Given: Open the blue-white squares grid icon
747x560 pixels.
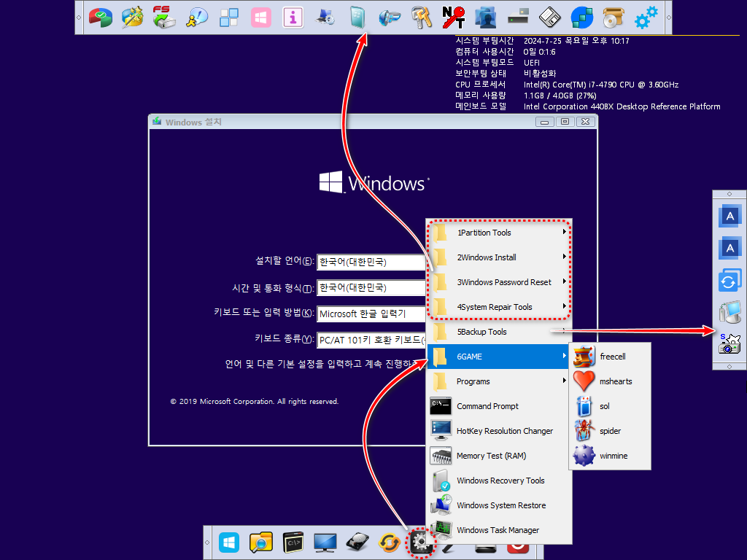Looking at the screenshot, I should click(x=228, y=17).
